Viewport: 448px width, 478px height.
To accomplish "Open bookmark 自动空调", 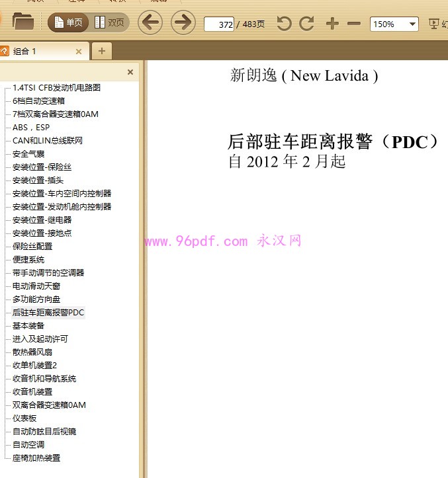I will pos(28,445).
